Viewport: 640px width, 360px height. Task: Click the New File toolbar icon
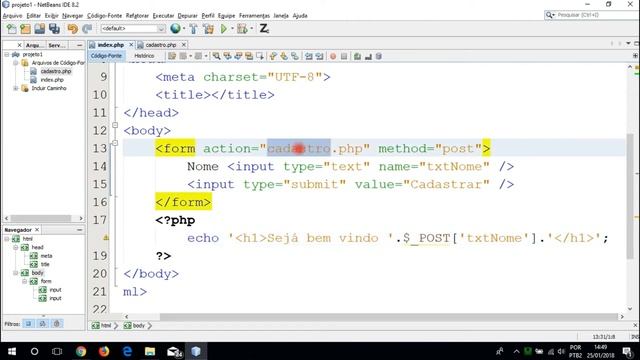click(x=11, y=29)
